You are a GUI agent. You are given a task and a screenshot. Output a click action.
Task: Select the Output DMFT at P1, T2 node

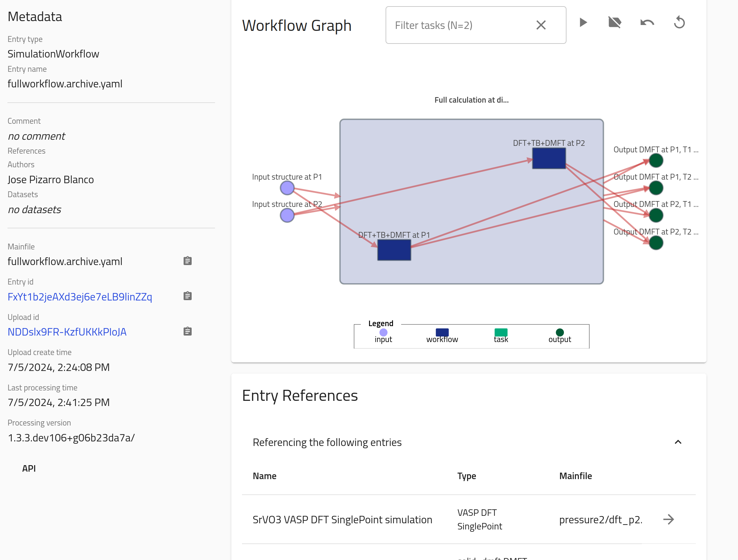tap(656, 188)
